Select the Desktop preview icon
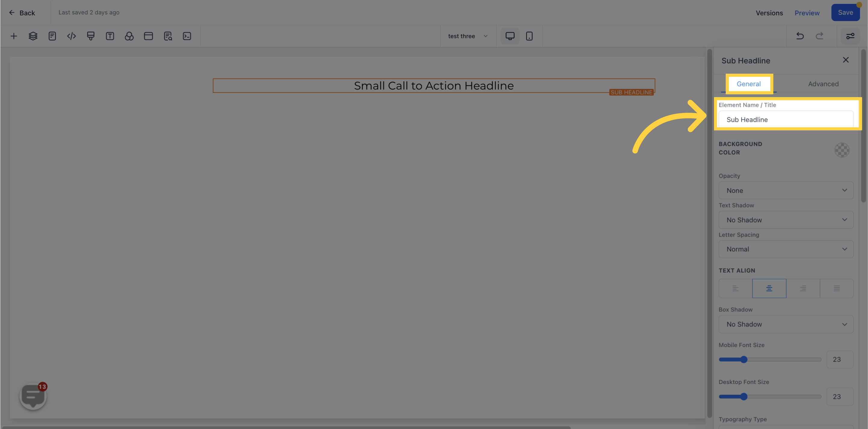 [510, 36]
